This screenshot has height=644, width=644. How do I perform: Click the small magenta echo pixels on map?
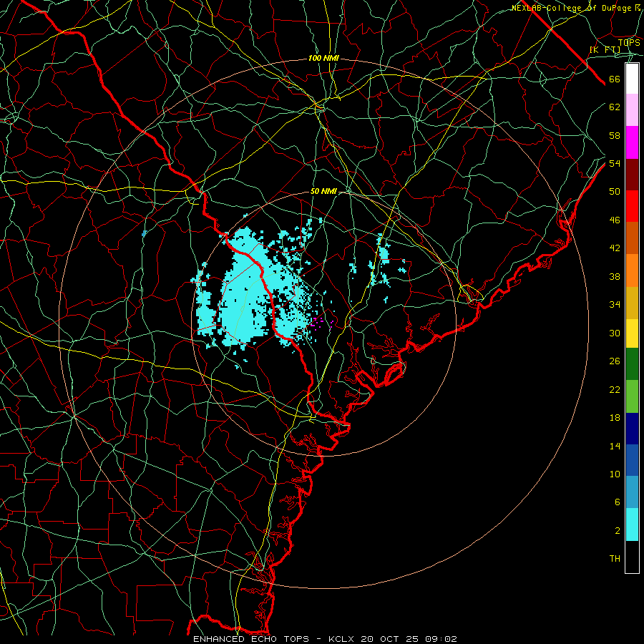coord(321,322)
